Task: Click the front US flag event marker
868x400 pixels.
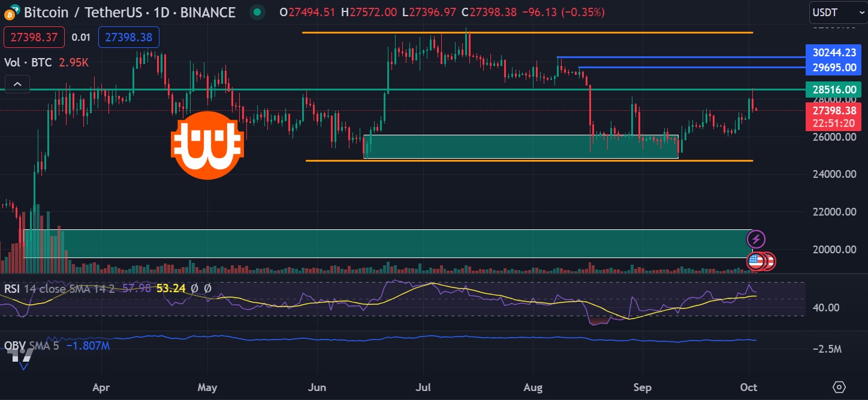Action: coord(757,261)
